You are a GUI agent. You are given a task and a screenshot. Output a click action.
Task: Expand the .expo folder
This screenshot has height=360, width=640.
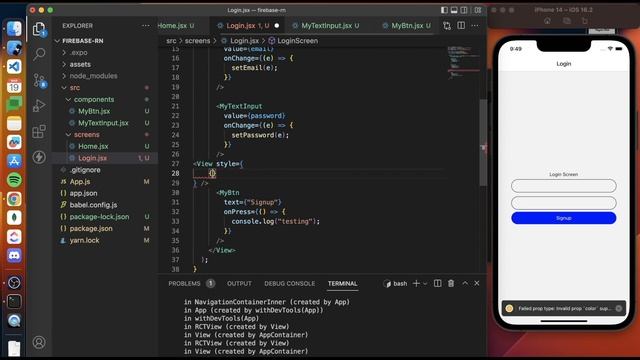(78, 53)
